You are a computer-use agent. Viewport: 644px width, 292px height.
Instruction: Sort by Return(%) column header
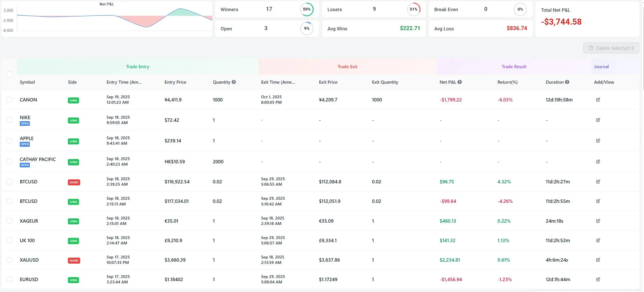click(x=507, y=82)
